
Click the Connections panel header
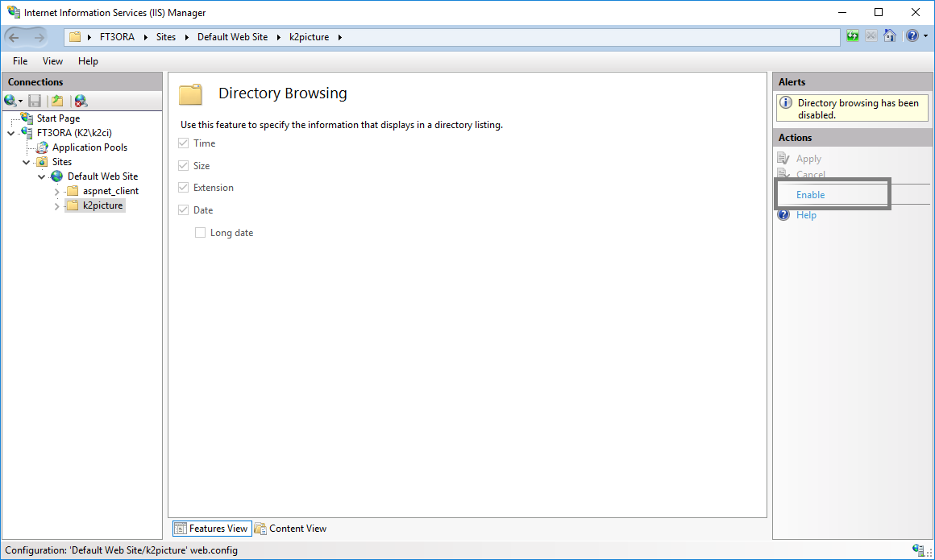pos(82,81)
